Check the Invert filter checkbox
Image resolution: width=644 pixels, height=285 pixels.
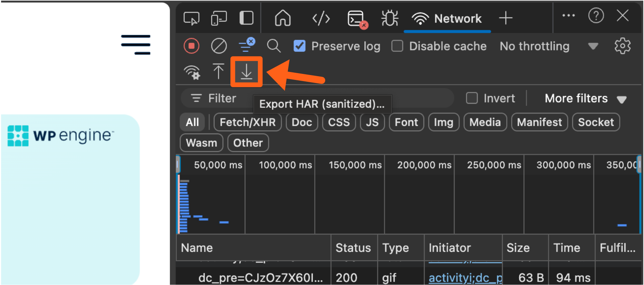[x=472, y=98]
